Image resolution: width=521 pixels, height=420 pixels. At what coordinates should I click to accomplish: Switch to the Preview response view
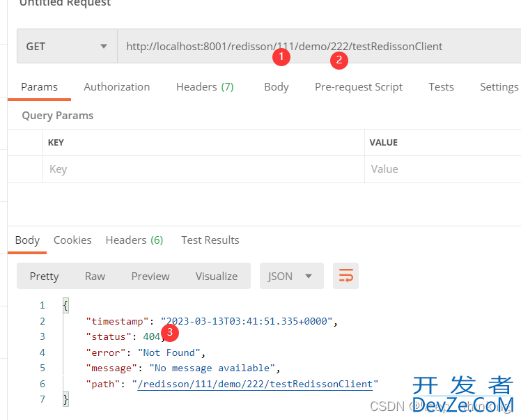[150, 276]
